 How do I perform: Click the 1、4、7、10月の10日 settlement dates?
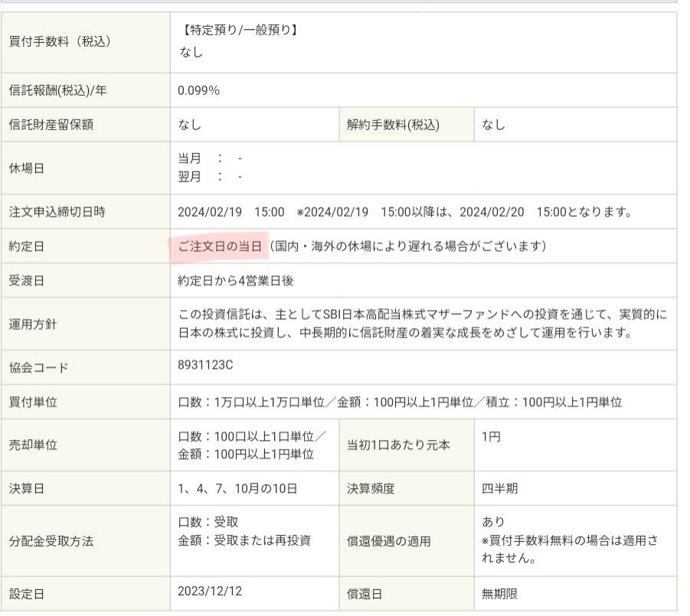tap(237, 488)
